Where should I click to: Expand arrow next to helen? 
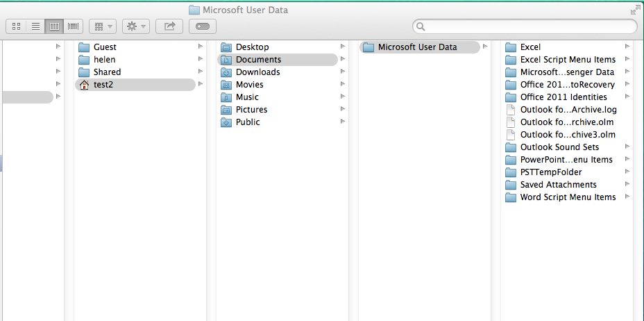pyautogui.click(x=201, y=59)
